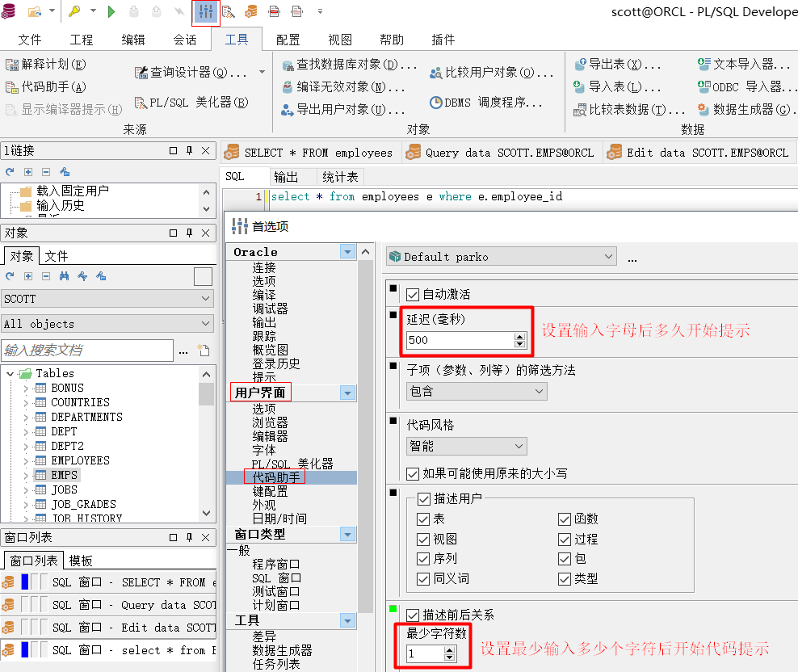Increase 延迟(毫秒) spinner value
798x672 pixels.
click(x=519, y=337)
